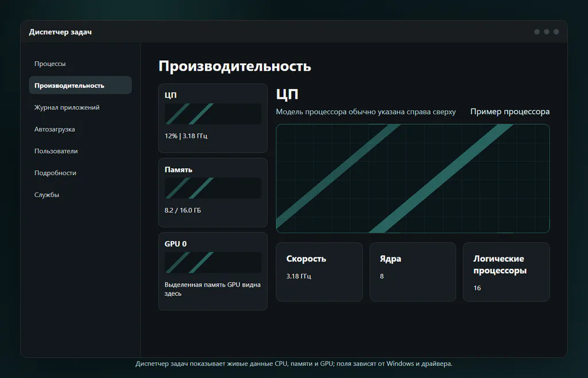Click the Производительность page heading

pos(235,66)
